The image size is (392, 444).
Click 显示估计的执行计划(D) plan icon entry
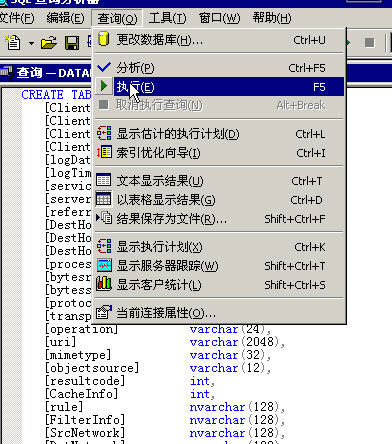pyautogui.click(x=219, y=134)
